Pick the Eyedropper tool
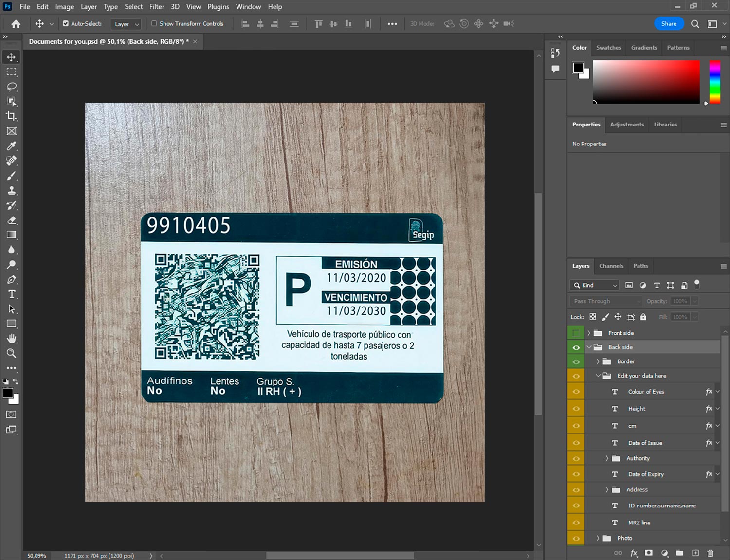The image size is (730, 560). [12, 146]
